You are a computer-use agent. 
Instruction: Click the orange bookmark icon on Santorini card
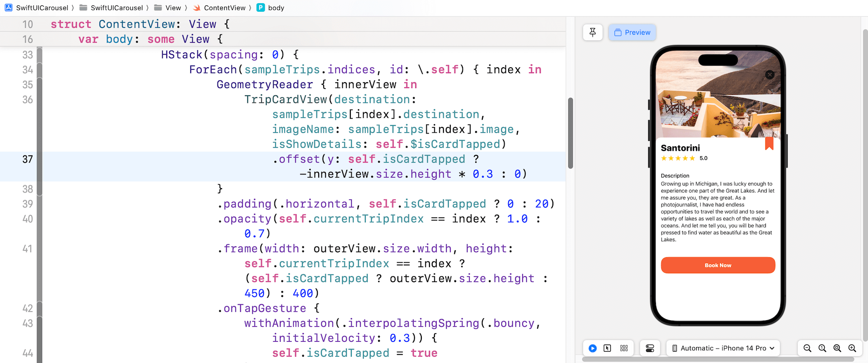[x=769, y=144]
